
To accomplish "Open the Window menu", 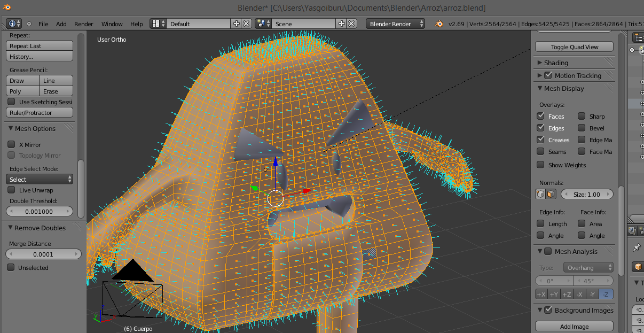I will pyautogui.click(x=112, y=24).
